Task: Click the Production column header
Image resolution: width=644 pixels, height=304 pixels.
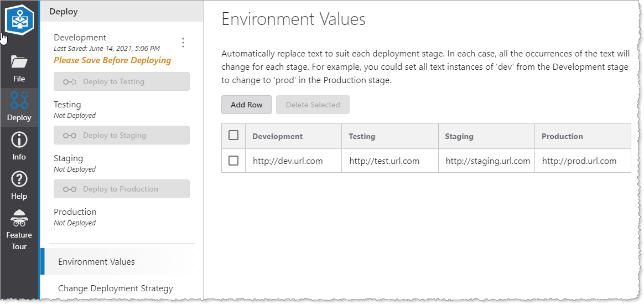Action: click(583, 136)
